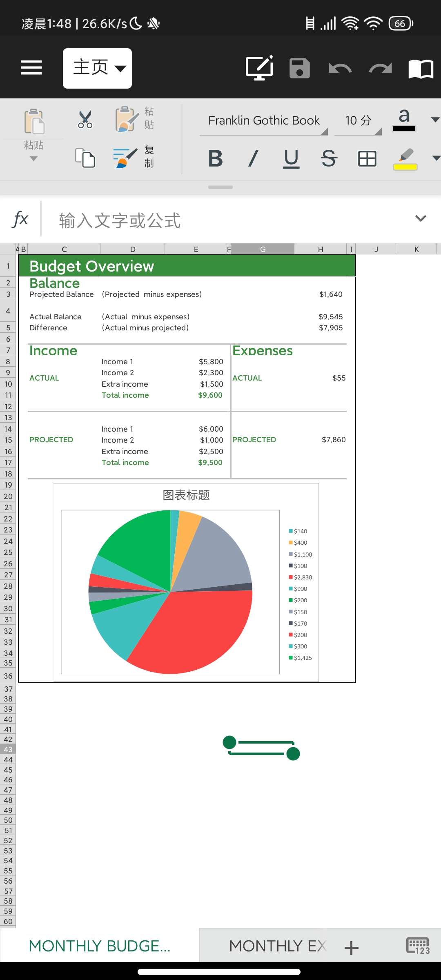
Task: Switch to the MONTHLY EX sheet tab
Action: click(x=277, y=946)
